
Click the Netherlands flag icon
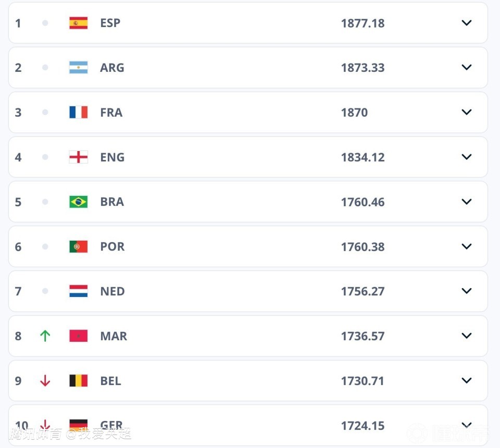tap(79, 291)
